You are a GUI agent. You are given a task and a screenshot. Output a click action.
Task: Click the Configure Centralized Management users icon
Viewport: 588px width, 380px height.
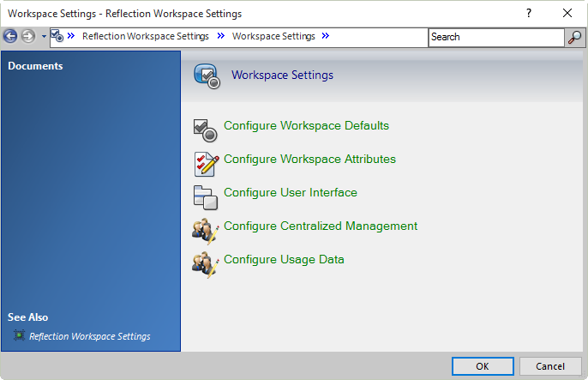click(205, 229)
